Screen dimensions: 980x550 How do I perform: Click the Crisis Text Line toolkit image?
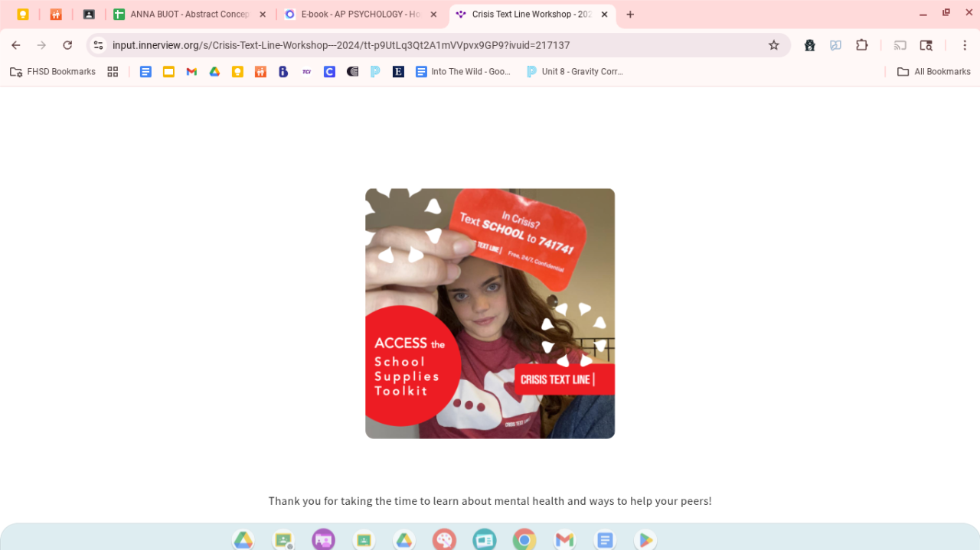(x=490, y=314)
